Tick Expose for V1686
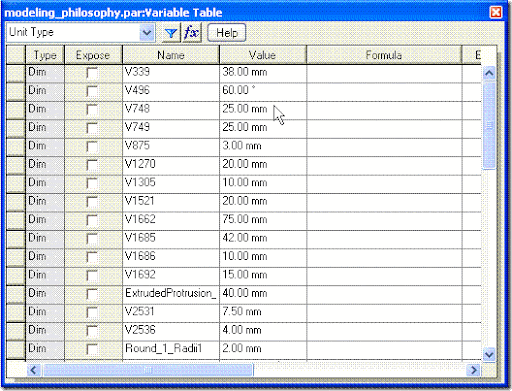This screenshot has height=391, width=512. (92, 257)
